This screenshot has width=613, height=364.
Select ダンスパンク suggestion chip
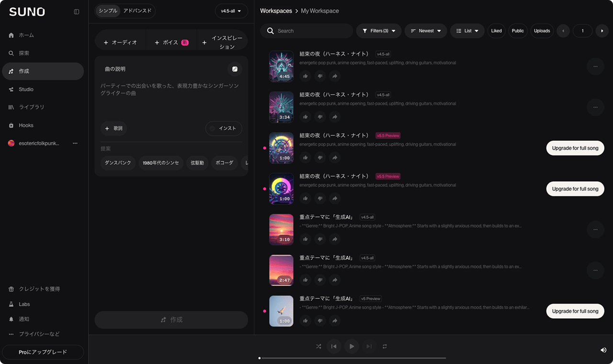pos(118,163)
